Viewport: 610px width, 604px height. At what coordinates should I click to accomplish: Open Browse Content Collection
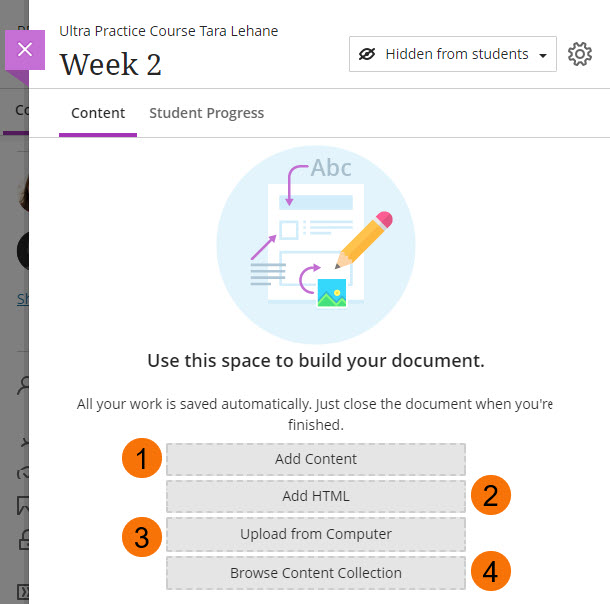click(x=316, y=573)
